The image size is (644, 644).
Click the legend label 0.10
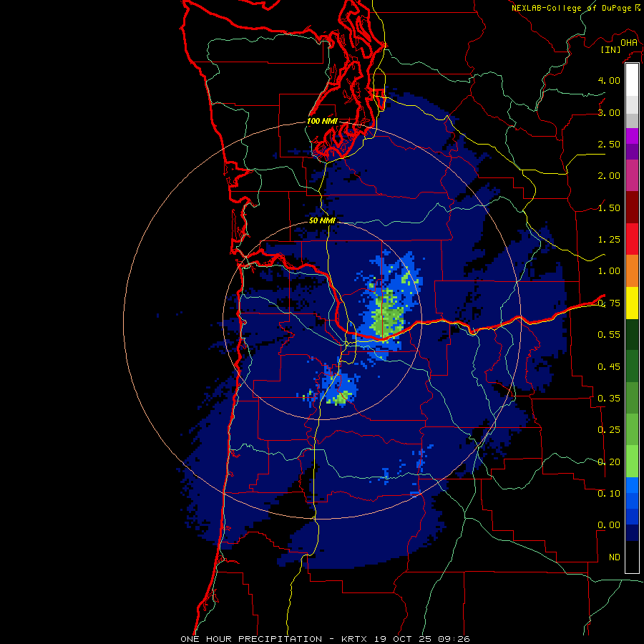(609, 494)
